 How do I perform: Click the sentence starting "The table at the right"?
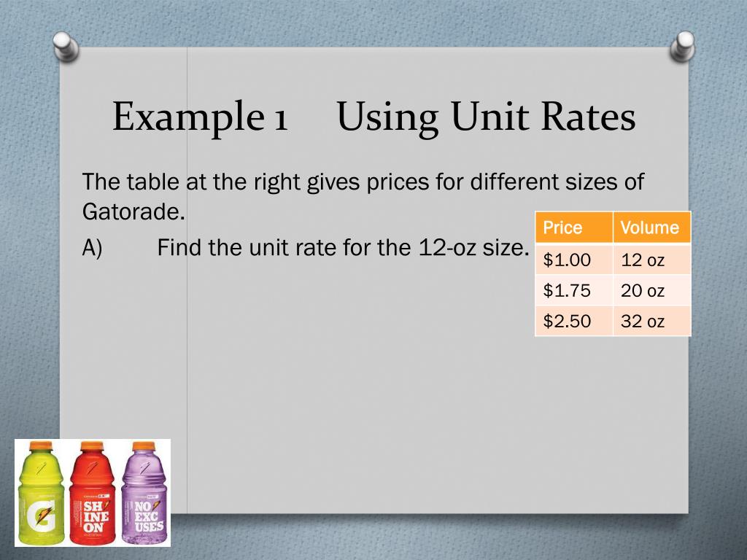[x=363, y=181]
